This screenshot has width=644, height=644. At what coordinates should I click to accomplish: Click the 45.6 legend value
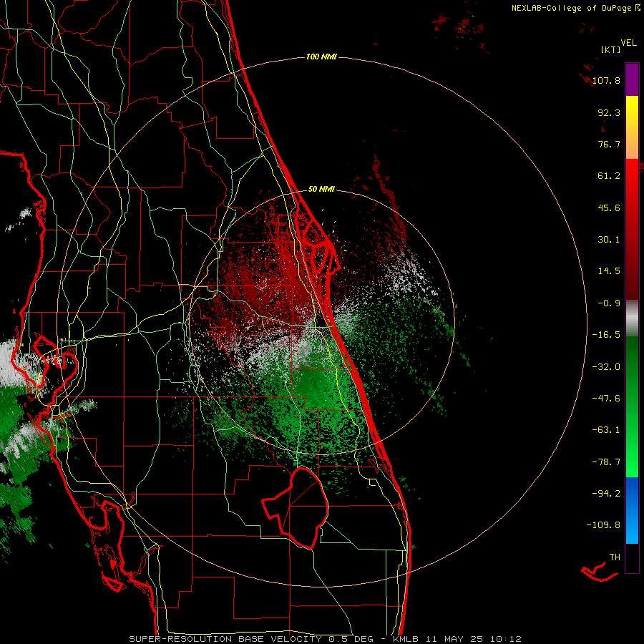[609, 208]
